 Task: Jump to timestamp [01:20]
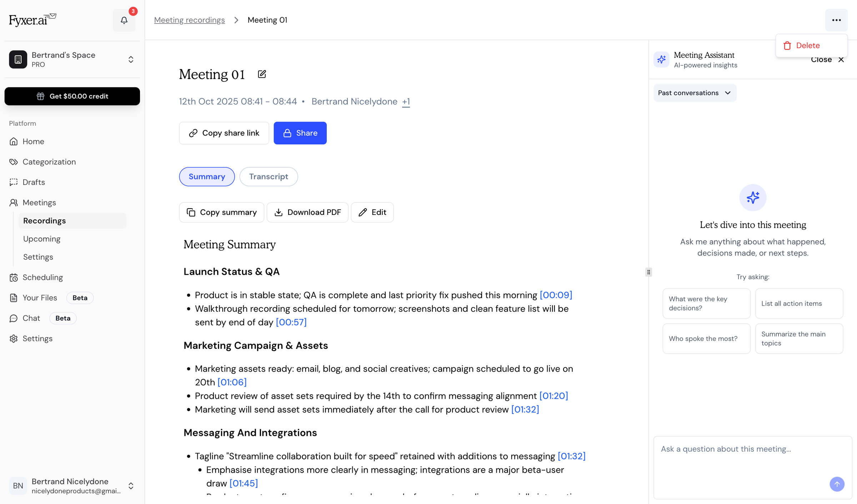[x=553, y=396]
